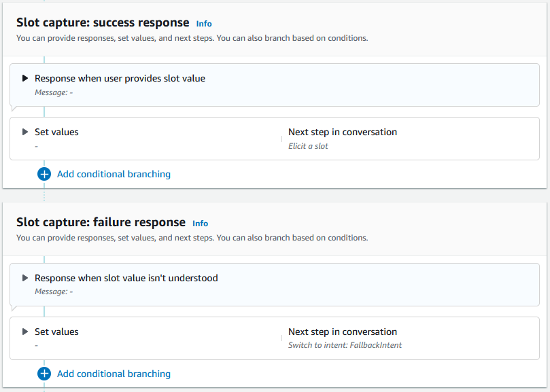The height and width of the screenshot is (392, 550).
Task: Click plus icon in success response section
Action: point(44,174)
